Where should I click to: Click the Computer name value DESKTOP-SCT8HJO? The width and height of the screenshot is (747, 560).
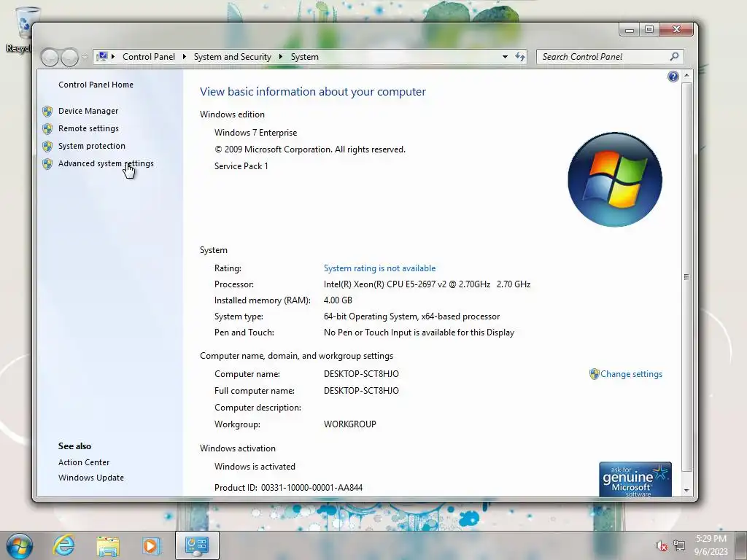point(361,374)
